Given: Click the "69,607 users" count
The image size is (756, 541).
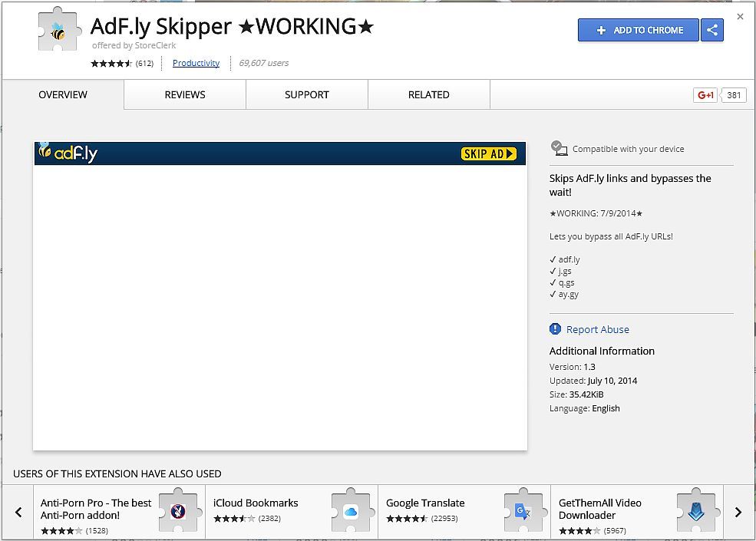Looking at the screenshot, I should [x=264, y=63].
